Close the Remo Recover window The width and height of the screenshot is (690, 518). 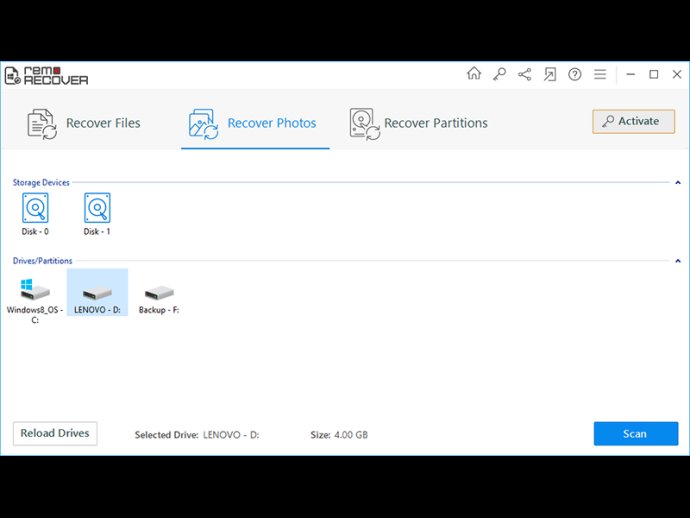coord(677,74)
